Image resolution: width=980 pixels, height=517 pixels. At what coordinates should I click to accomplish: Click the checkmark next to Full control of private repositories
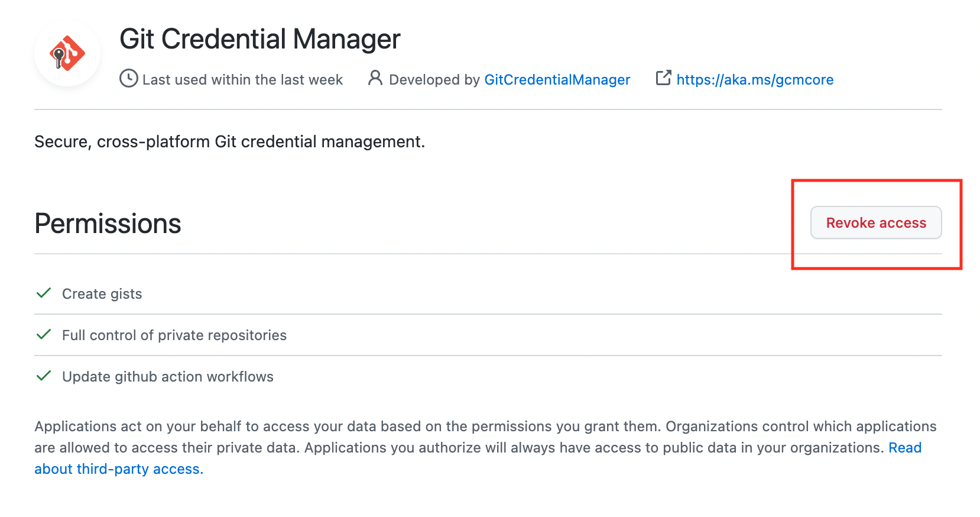pos(44,335)
